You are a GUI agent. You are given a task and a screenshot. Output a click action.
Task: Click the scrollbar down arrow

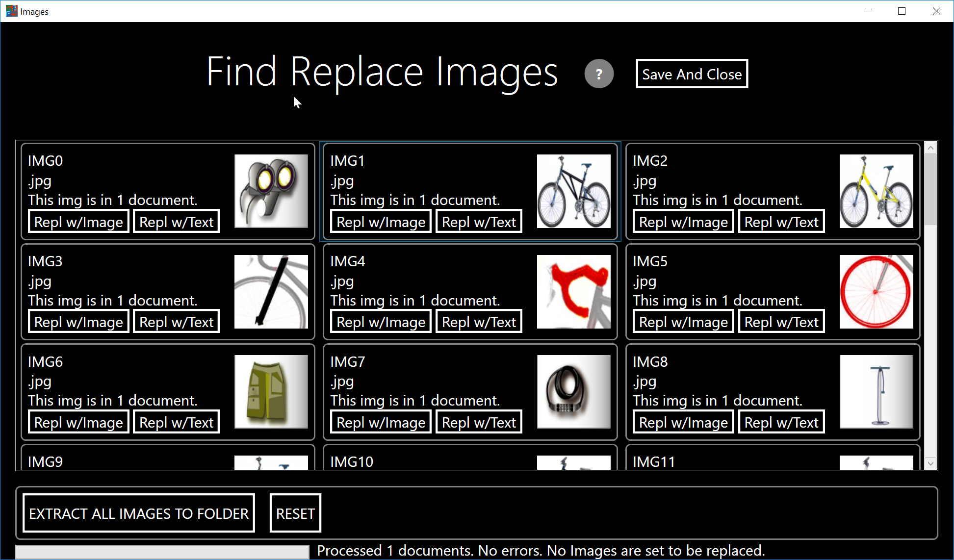pos(930,463)
